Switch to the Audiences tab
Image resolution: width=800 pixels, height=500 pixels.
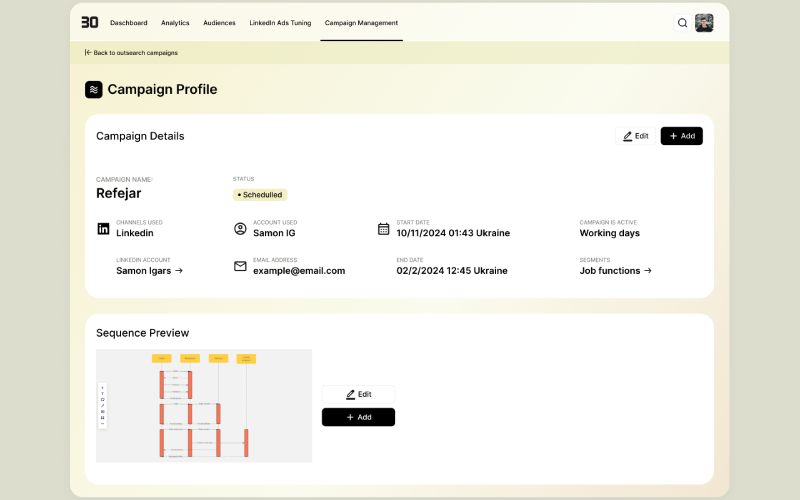pyautogui.click(x=219, y=23)
